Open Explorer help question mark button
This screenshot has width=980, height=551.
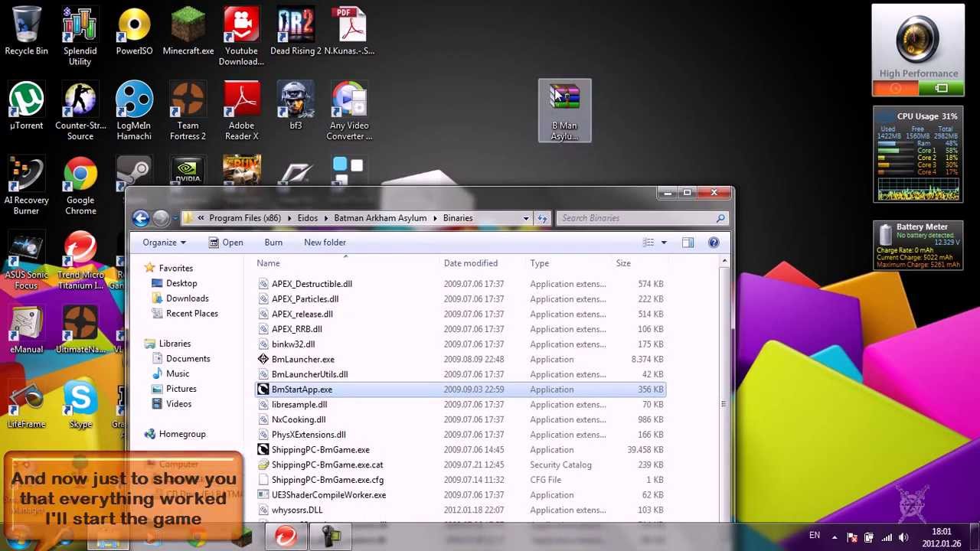[714, 243]
